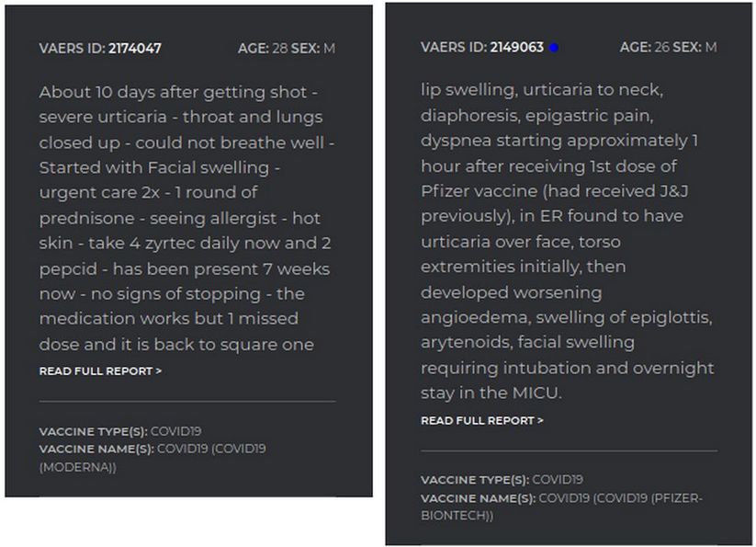Click SEX: M in the Pfizer card
This screenshot has height=547, width=756.
tap(694, 47)
